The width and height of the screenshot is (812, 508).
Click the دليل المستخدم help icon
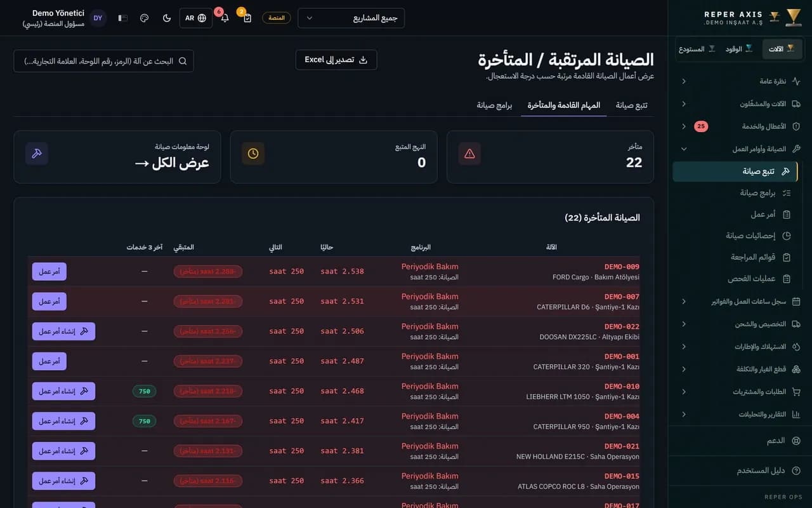click(x=796, y=471)
